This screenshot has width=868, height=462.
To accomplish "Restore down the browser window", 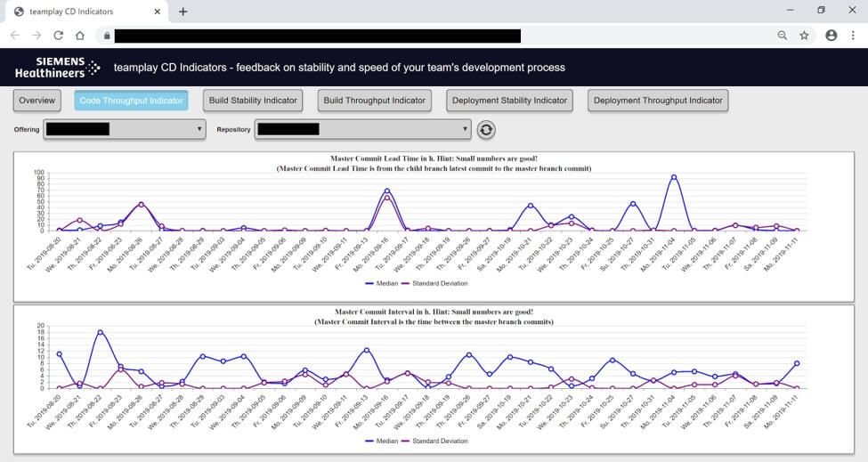I will click(x=822, y=10).
